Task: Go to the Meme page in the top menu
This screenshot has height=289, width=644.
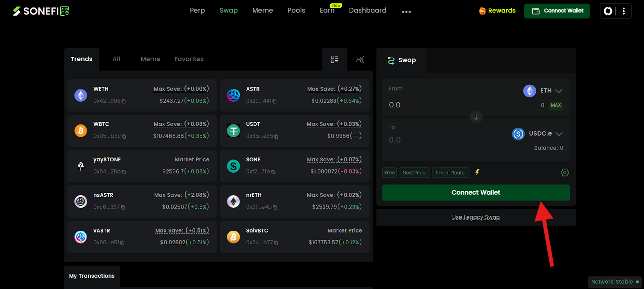Action: [262, 10]
